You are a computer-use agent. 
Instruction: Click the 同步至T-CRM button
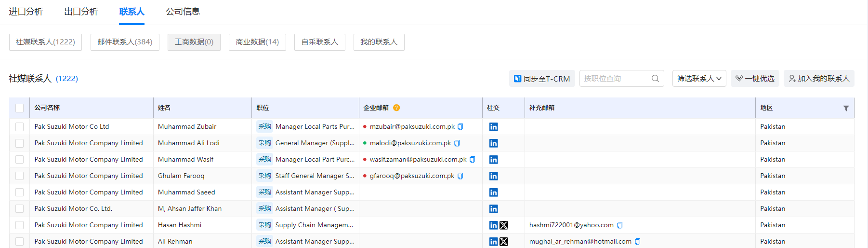click(x=542, y=79)
